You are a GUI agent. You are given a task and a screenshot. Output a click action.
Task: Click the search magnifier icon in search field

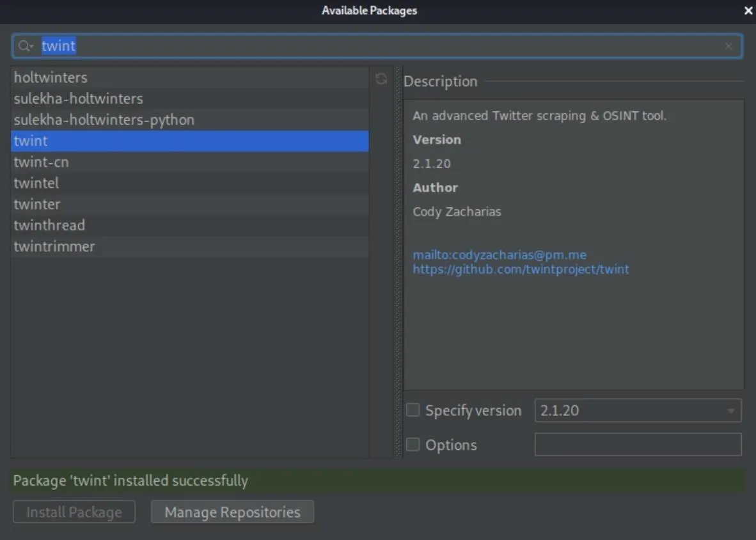point(25,46)
